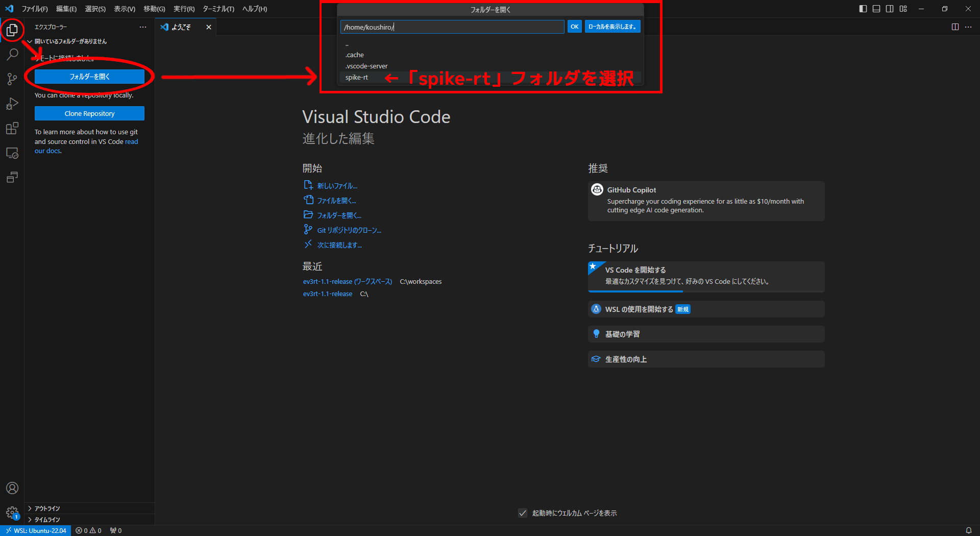980x536 pixels.
Task: Expand the タイムライン section
Action: coord(45,519)
